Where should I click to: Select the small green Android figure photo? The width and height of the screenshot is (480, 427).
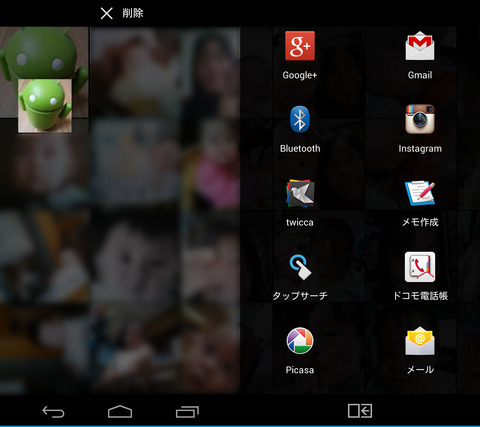pos(45,106)
